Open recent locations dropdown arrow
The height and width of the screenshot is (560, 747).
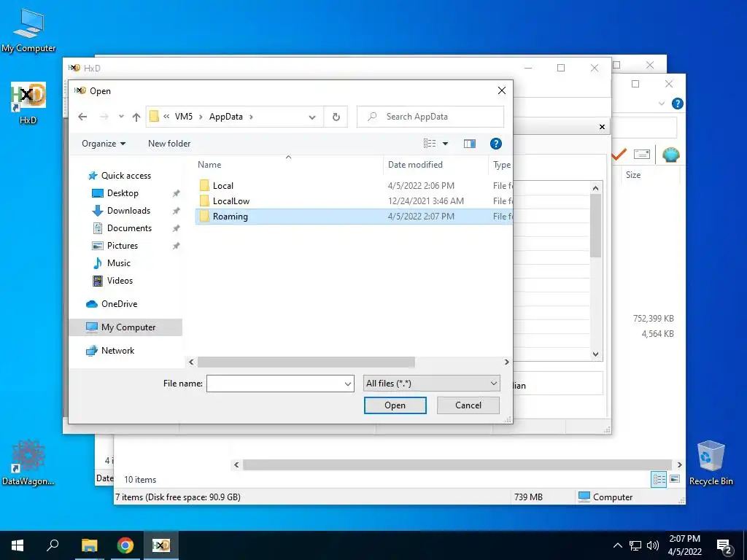(121, 117)
